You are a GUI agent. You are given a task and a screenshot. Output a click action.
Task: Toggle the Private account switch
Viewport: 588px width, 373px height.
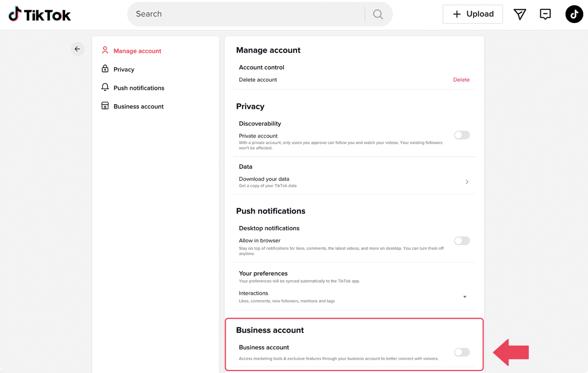(462, 135)
